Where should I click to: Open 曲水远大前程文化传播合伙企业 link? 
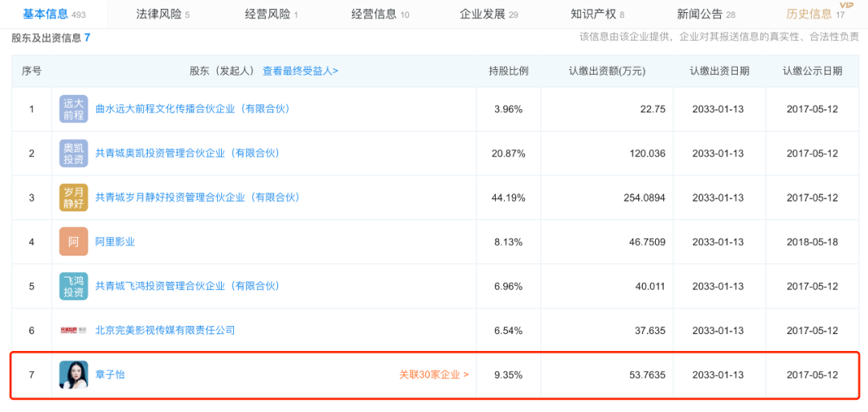193,109
